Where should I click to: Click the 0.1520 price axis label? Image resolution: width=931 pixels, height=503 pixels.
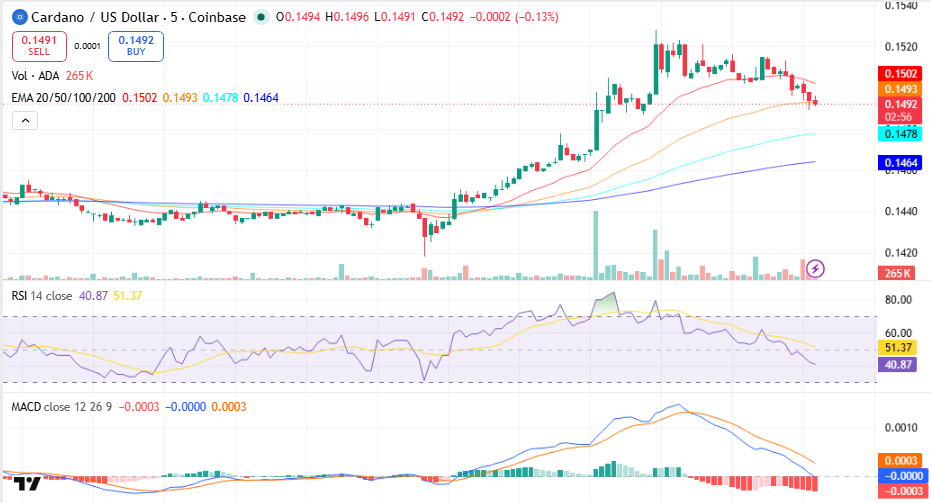pos(901,46)
